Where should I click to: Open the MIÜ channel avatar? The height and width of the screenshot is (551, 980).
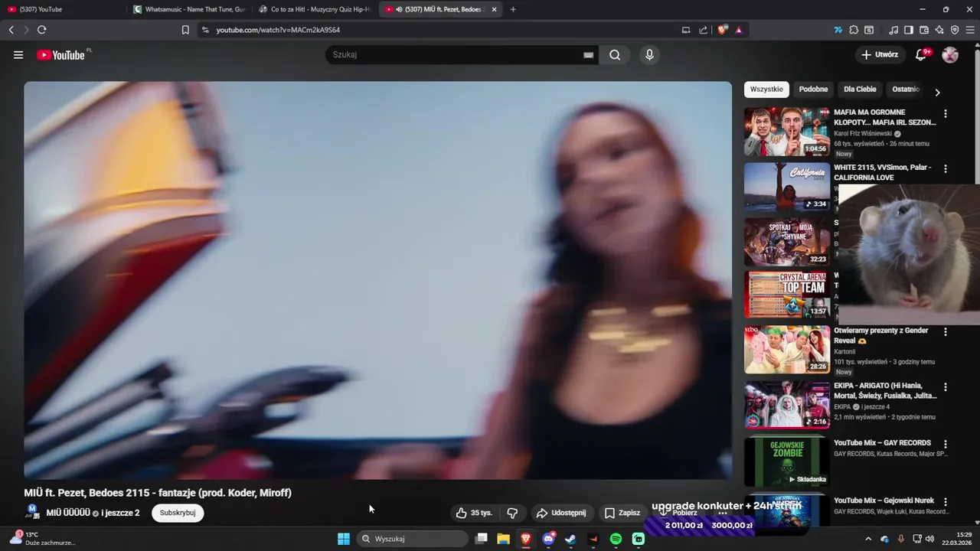click(x=32, y=512)
